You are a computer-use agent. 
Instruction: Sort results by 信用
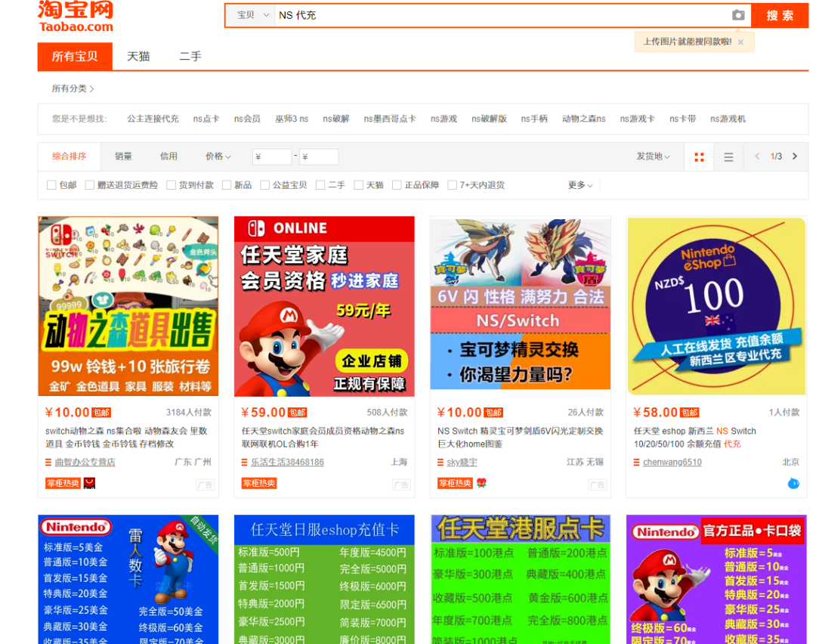(168, 156)
